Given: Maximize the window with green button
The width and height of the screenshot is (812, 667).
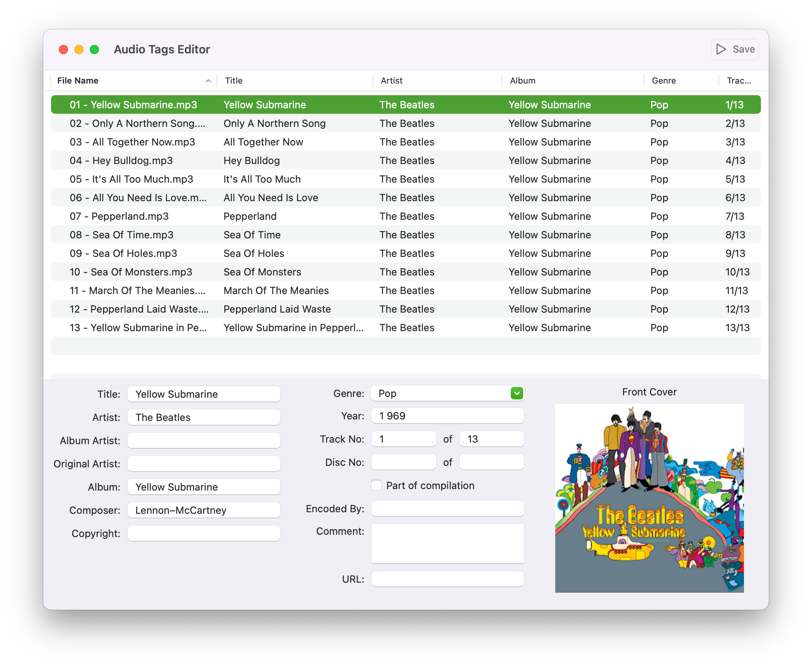Looking at the screenshot, I should [94, 50].
